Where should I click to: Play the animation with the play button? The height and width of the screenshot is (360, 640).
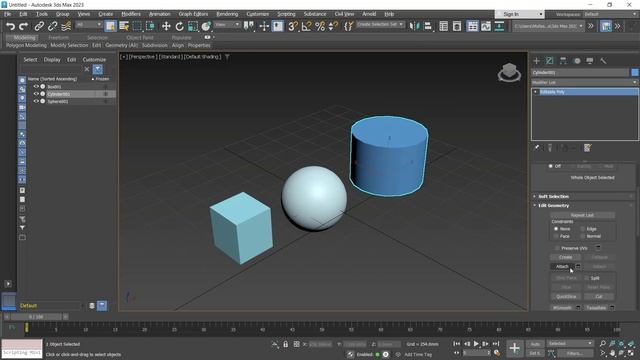(476, 344)
